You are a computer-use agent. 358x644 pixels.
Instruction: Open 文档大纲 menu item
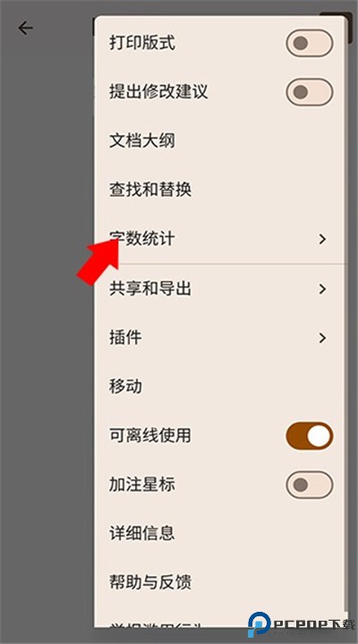tap(220, 141)
